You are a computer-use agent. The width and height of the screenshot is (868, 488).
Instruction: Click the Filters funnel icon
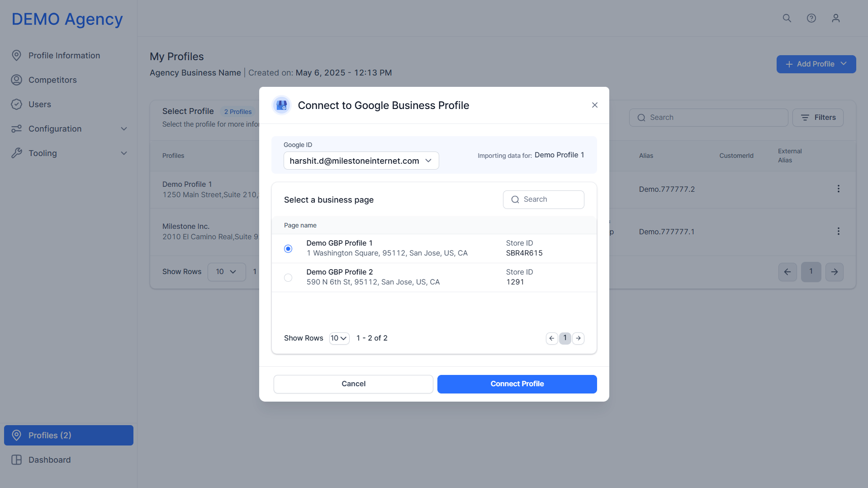[805, 118]
